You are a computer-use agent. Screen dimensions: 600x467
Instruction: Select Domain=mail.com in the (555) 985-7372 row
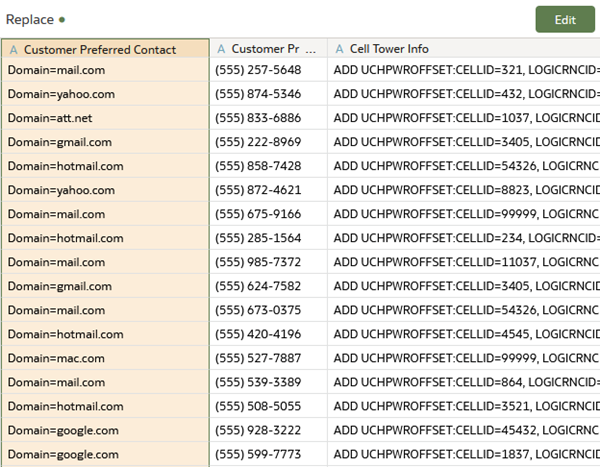[105, 262]
